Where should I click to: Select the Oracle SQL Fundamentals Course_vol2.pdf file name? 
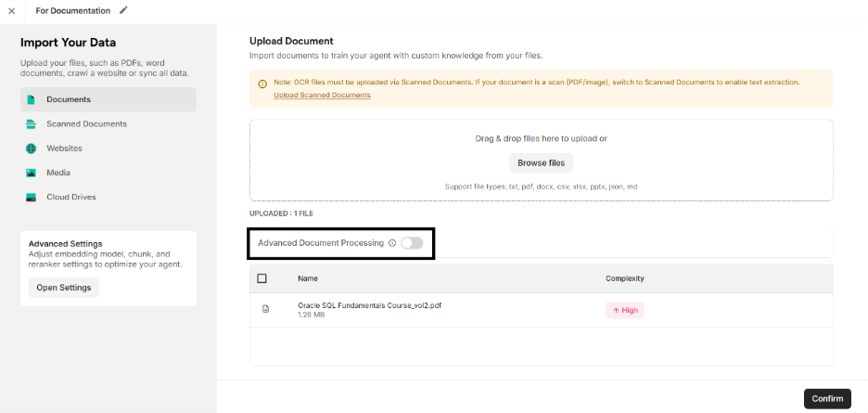[x=369, y=305]
